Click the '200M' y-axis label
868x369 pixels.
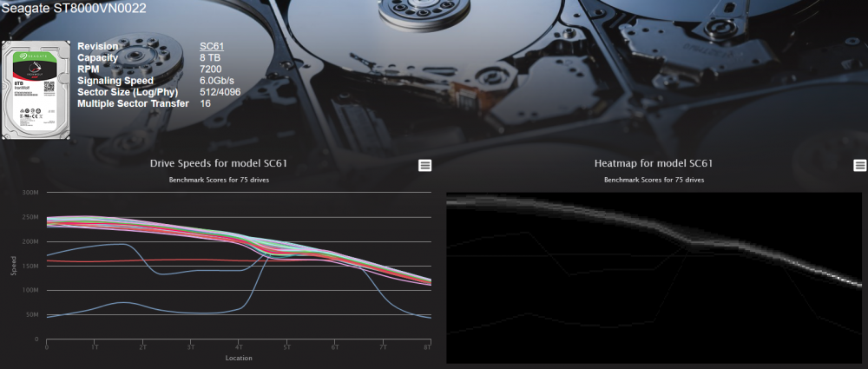pyautogui.click(x=30, y=241)
